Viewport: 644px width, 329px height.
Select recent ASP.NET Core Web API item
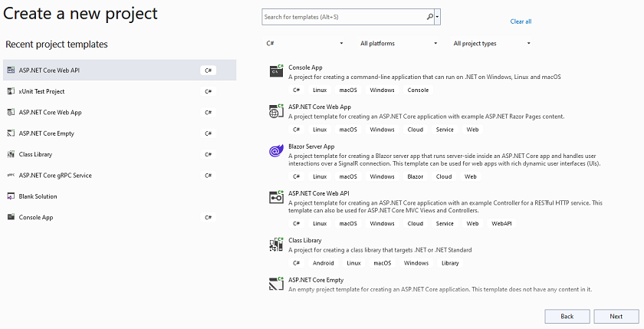pyautogui.click(x=120, y=71)
